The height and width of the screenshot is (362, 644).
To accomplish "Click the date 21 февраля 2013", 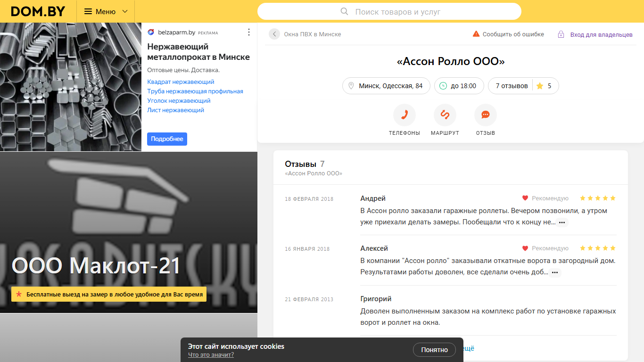I will [x=309, y=299].
